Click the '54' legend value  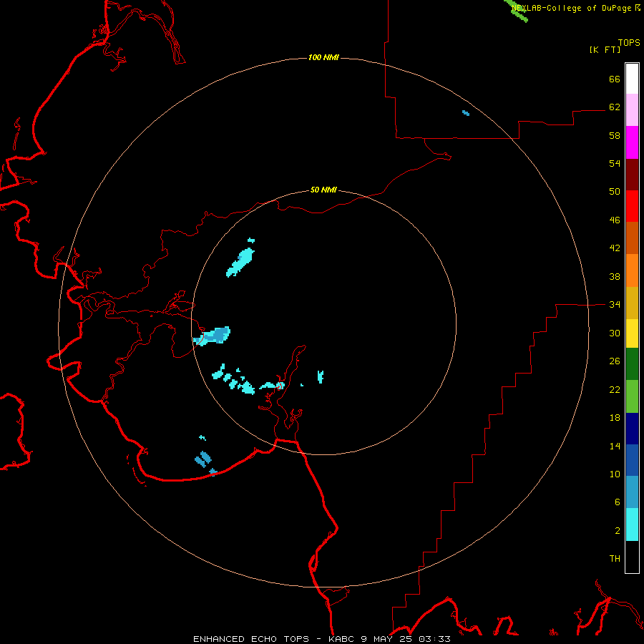tap(615, 163)
